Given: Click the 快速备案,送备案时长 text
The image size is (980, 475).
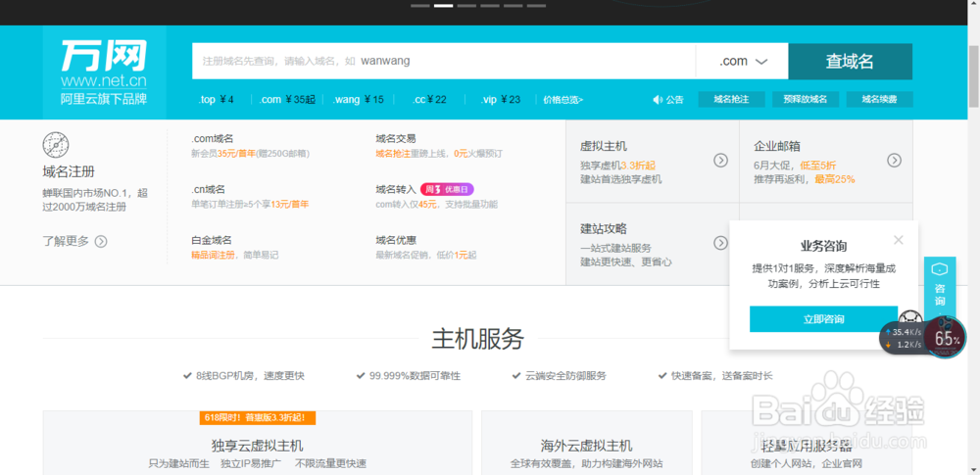Looking at the screenshot, I should click(722, 376).
